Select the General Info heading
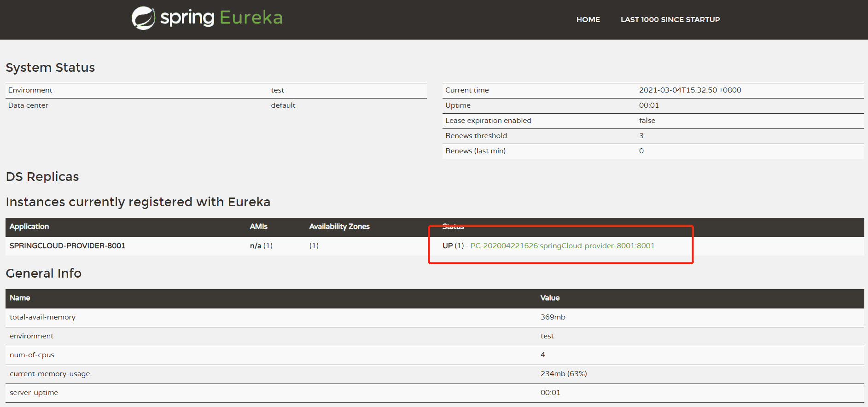This screenshot has height=407, width=868. (44, 273)
